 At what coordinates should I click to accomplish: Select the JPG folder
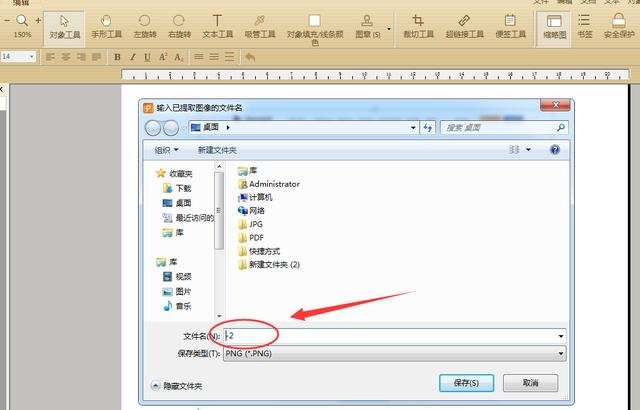250,224
